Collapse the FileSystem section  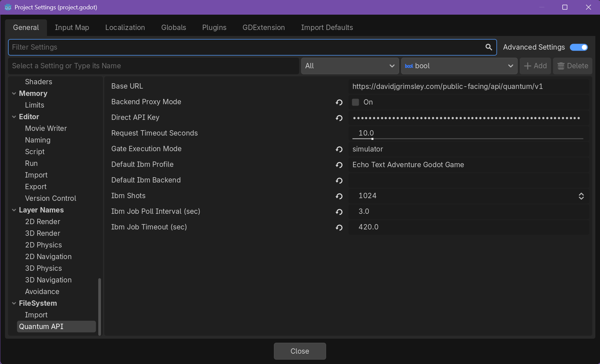click(14, 303)
